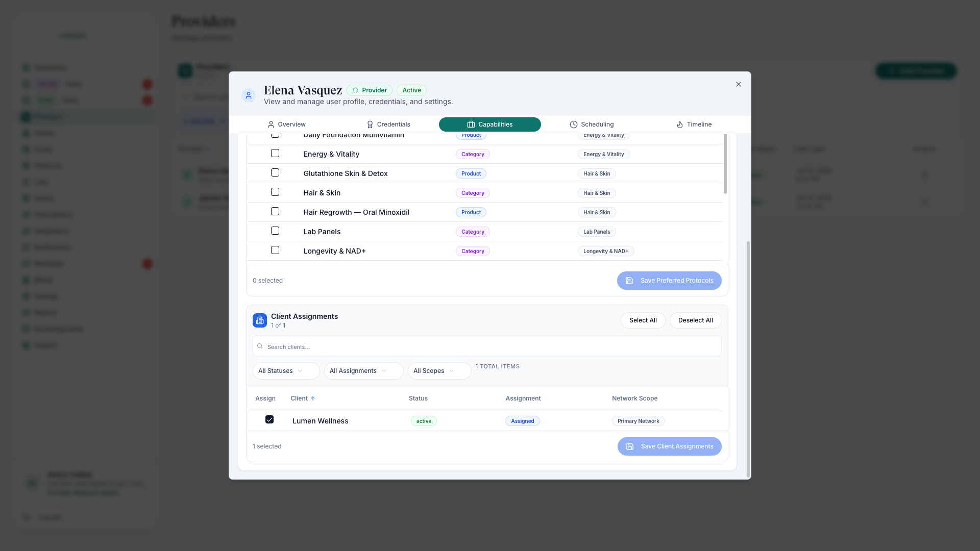The image size is (980, 551).
Task: Open the All Assignments dropdown
Action: [x=363, y=371]
